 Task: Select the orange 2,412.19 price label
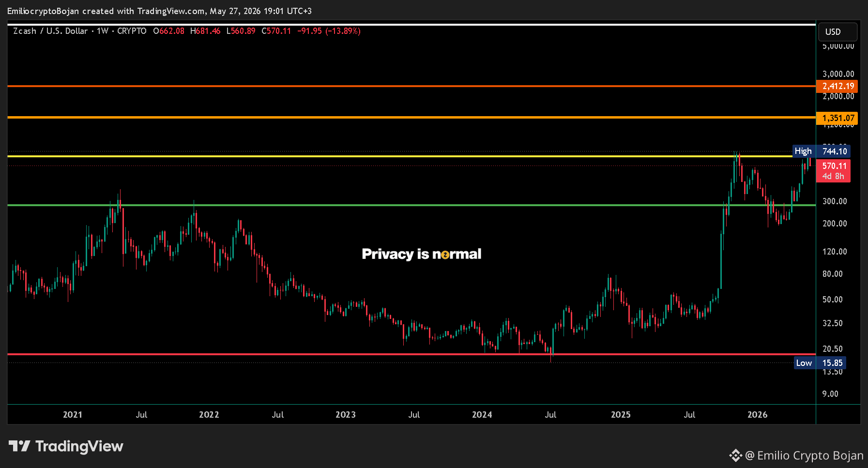(x=837, y=86)
